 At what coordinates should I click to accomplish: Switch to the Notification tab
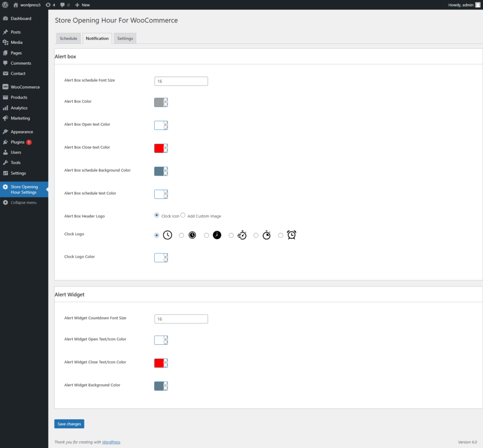click(x=97, y=39)
